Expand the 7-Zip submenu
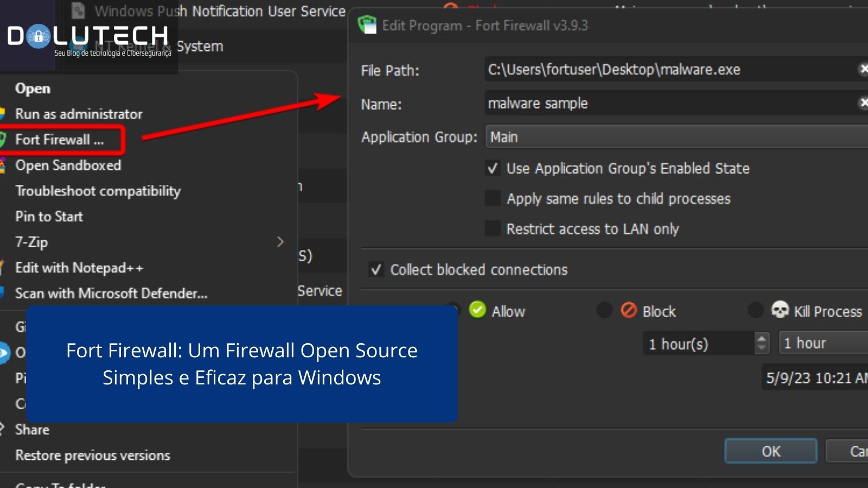 [x=281, y=242]
